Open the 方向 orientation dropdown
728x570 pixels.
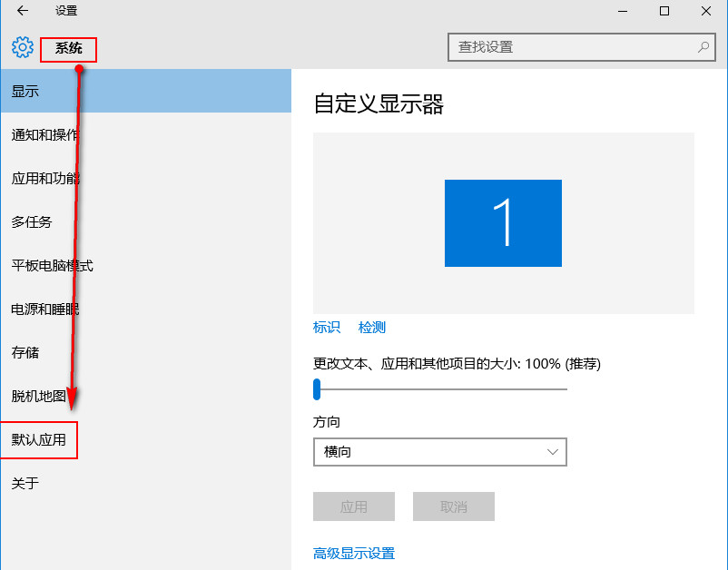(x=439, y=452)
